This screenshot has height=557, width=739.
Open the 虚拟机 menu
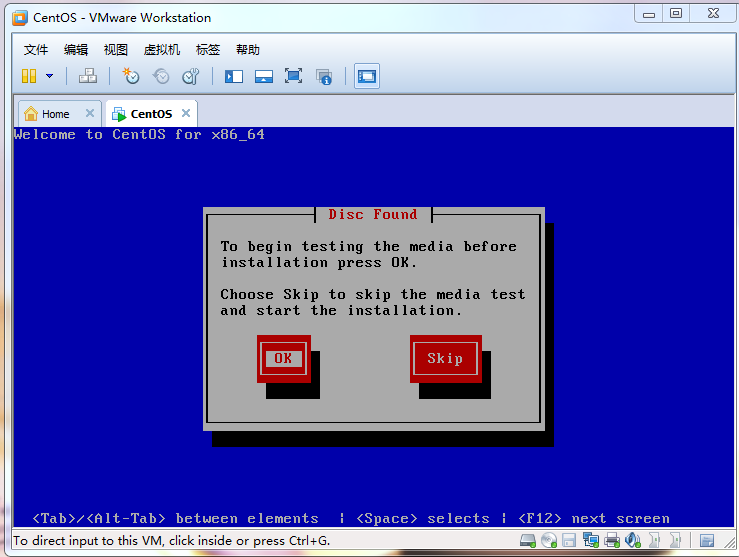tap(162, 50)
